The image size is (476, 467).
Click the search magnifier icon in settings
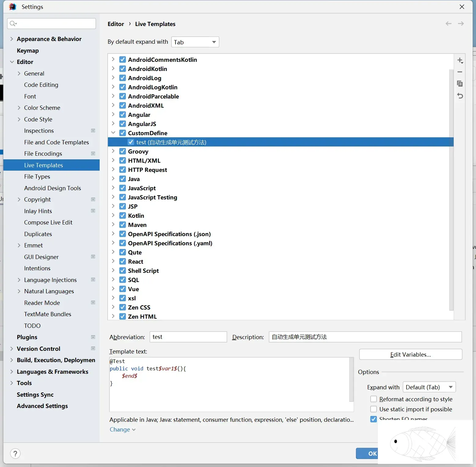point(13,24)
